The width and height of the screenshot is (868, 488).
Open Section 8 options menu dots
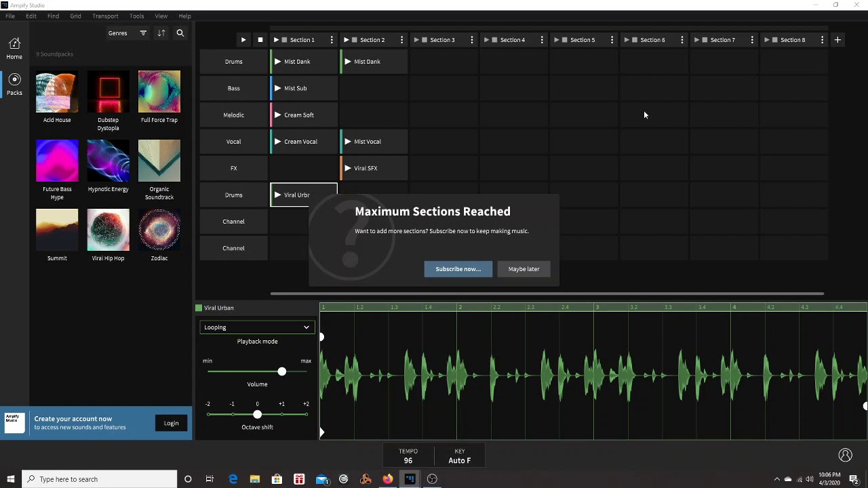point(822,40)
